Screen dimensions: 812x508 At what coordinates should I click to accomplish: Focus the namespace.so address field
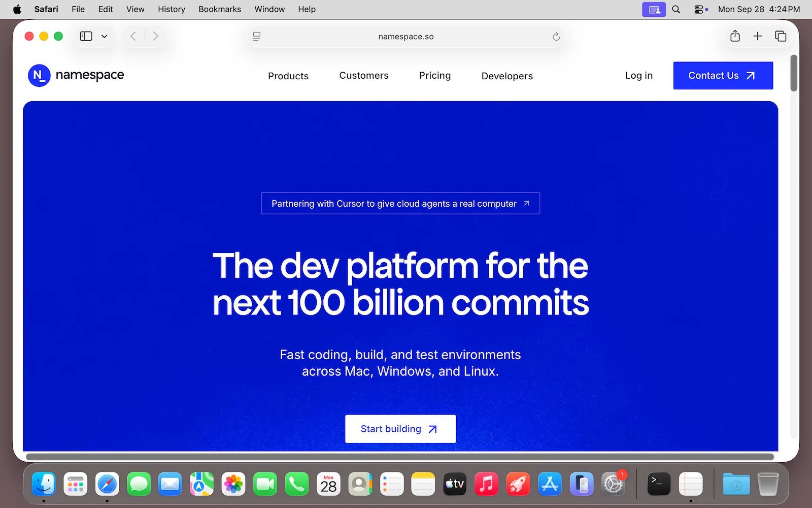[x=406, y=37]
